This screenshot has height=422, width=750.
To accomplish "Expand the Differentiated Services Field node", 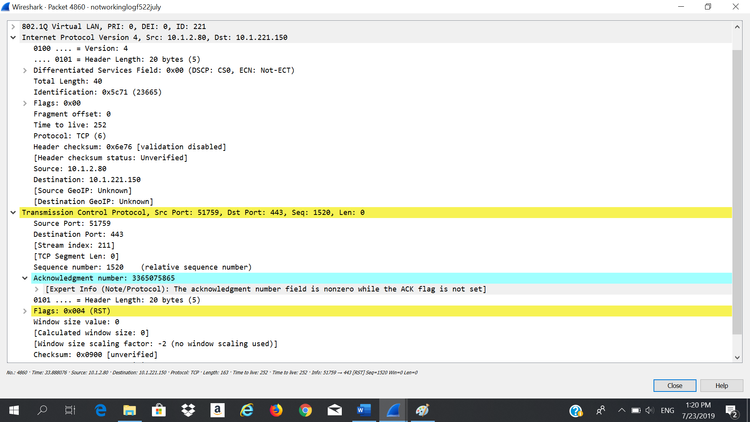I will pos(25,70).
